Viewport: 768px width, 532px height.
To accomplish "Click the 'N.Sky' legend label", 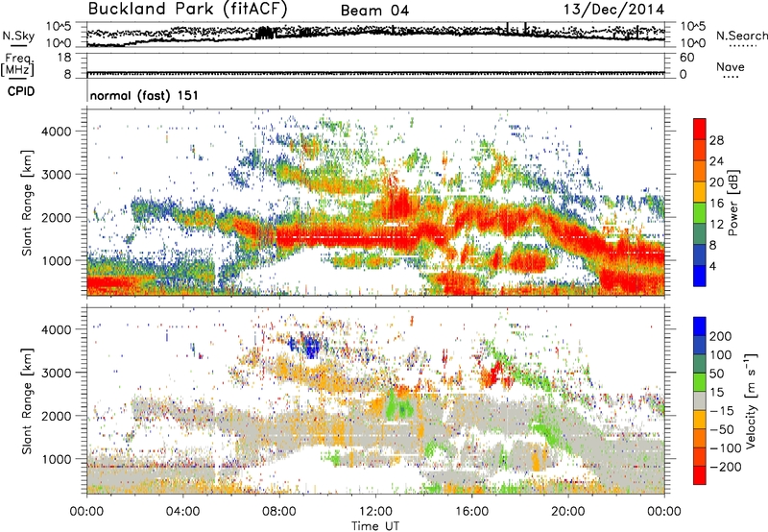I will (x=18, y=36).
